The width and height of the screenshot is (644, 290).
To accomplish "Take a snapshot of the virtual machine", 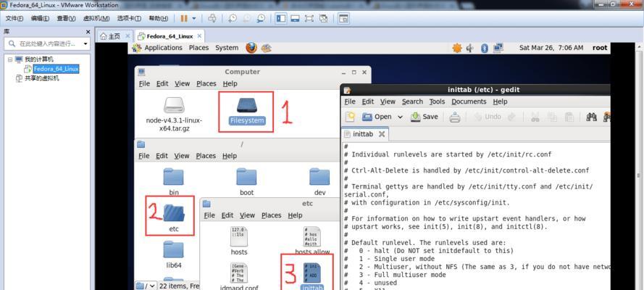I will pyautogui.click(x=233, y=18).
